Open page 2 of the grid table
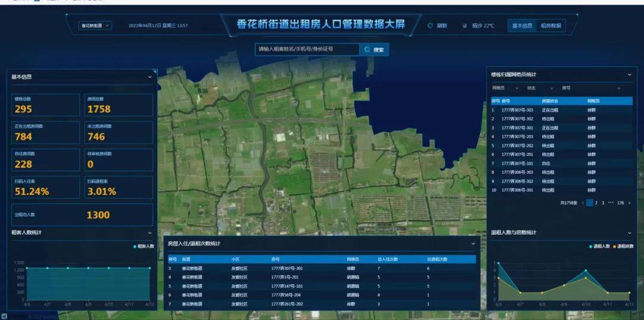644x320 pixels. point(596,203)
